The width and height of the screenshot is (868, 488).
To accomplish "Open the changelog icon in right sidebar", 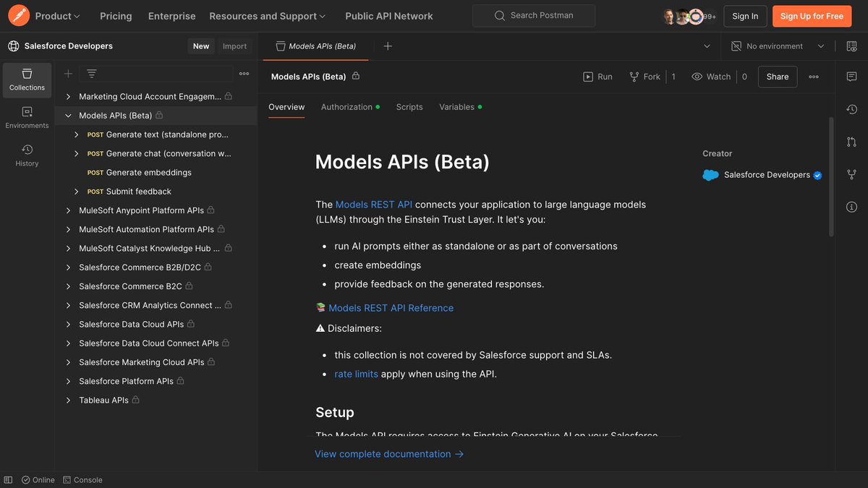I will pos(851,109).
